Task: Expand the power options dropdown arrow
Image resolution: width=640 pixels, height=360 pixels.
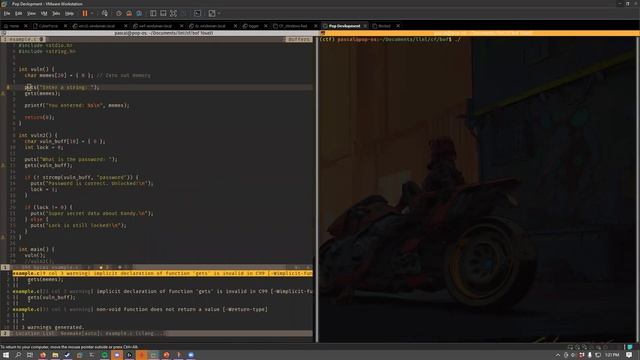Action: [x=92, y=13]
